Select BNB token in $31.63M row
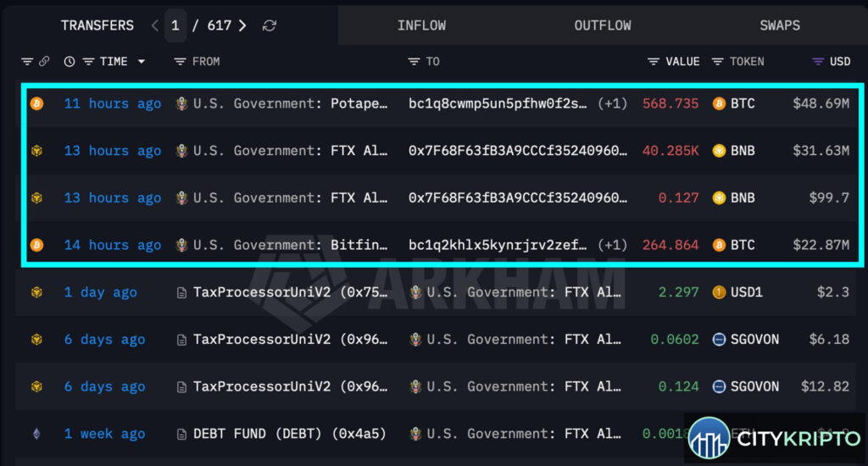 (x=743, y=151)
